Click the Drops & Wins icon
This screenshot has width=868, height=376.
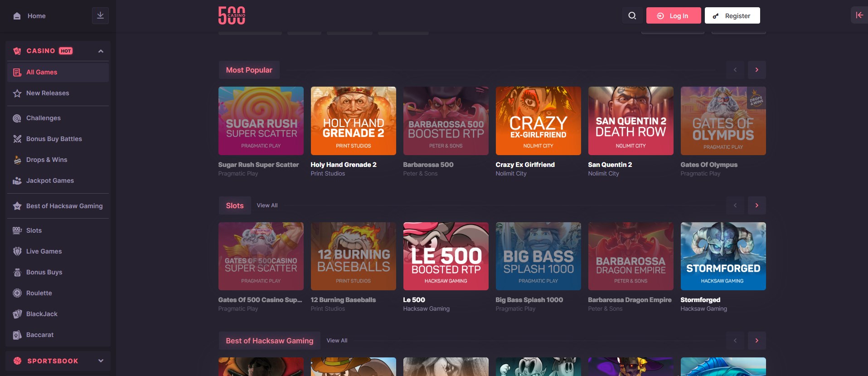[x=17, y=160]
